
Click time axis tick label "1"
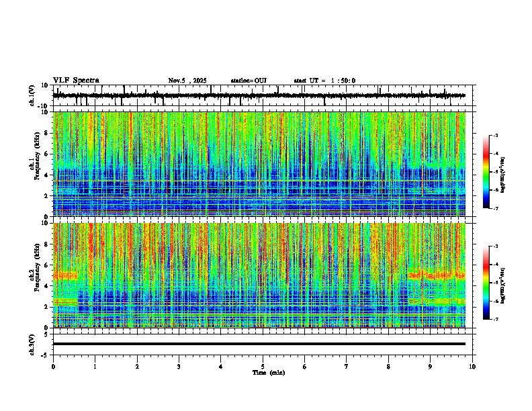pos(95,367)
